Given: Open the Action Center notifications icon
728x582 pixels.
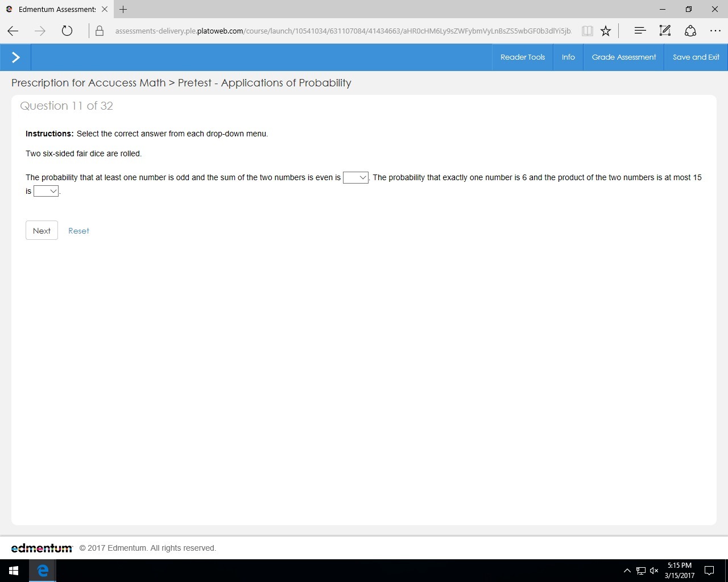Looking at the screenshot, I should [710, 571].
